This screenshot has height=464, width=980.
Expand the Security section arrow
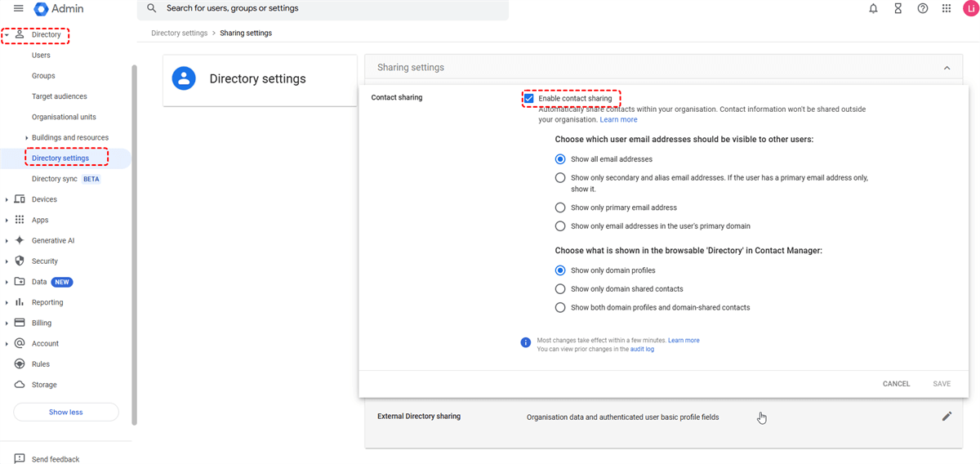[7, 261]
